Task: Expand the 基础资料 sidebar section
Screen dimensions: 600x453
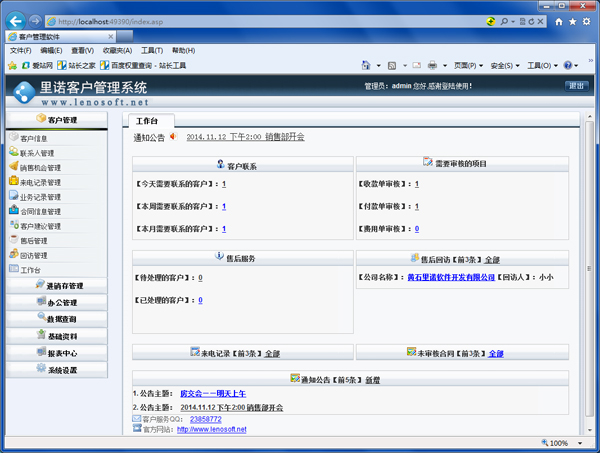Action: coord(57,336)
